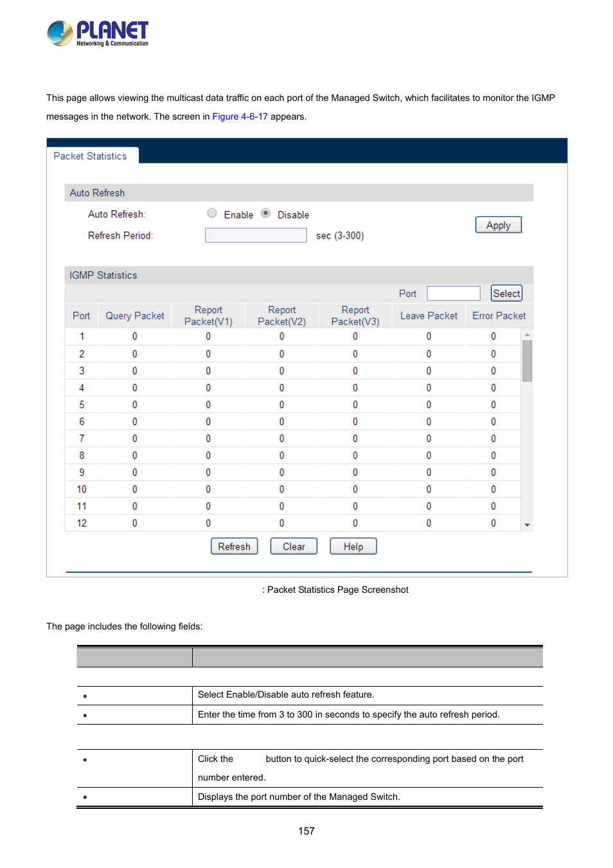Click the scroll down arrow of table
613x868 pixels.
click(527, 525)
